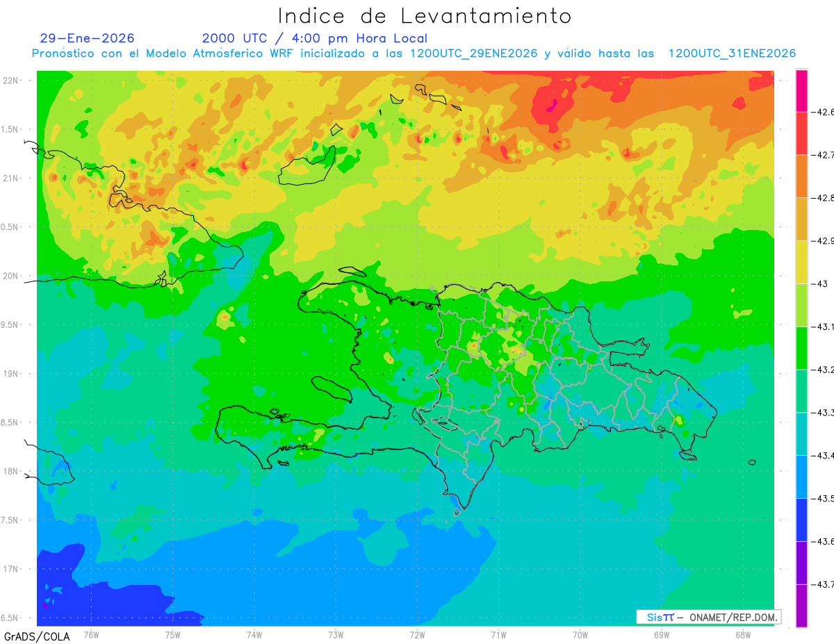
Task: Click the '69W' longitude label
Action: pyautogui.click(x=662, y=635)
